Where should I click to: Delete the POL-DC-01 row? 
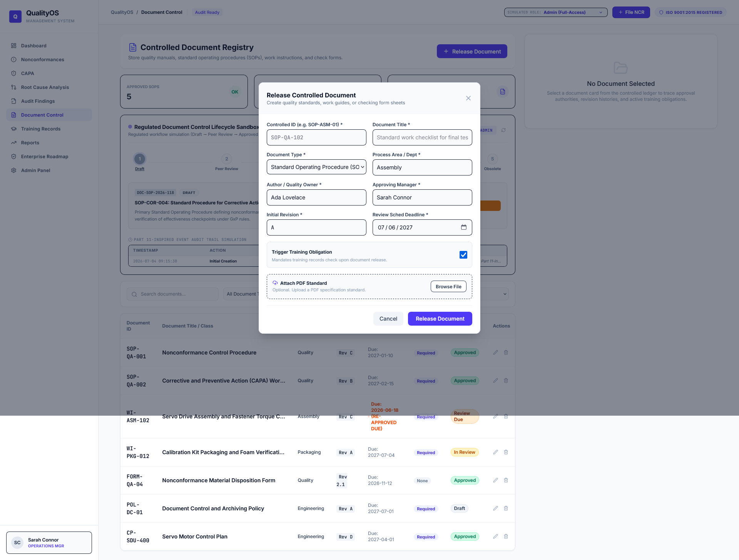[506, 508]
